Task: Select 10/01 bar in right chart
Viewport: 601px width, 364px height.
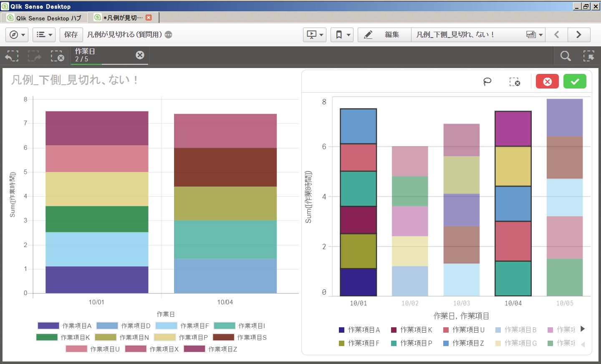Action: 359,202
